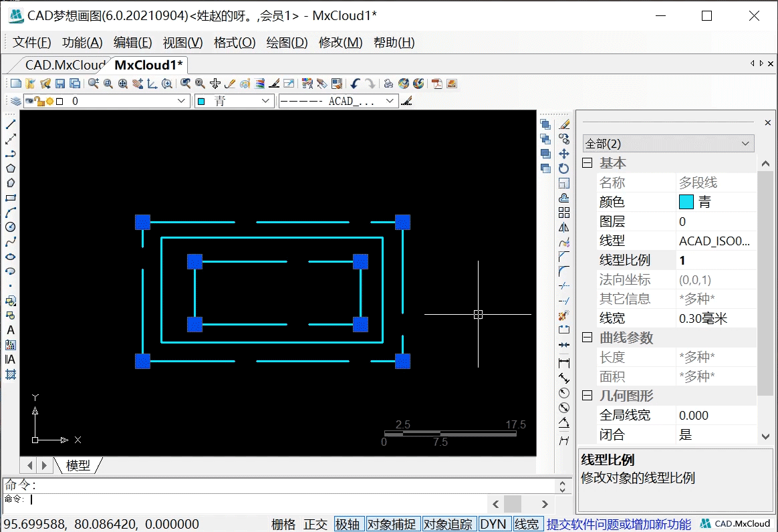Viewport: 778px width, 532px height.
Task: Select the Rotate tool on right toolbar
Action: coord(563,168)
